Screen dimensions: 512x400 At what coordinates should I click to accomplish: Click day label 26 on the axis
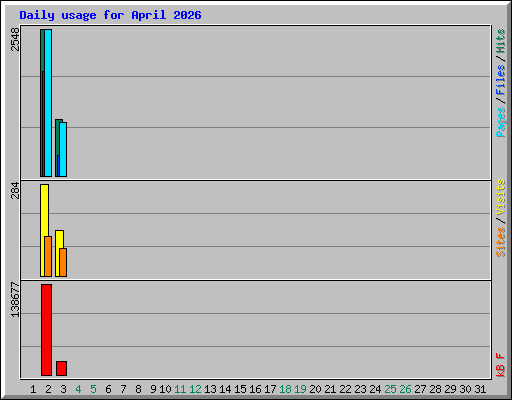pyautogui.click(x=405, y=389)
